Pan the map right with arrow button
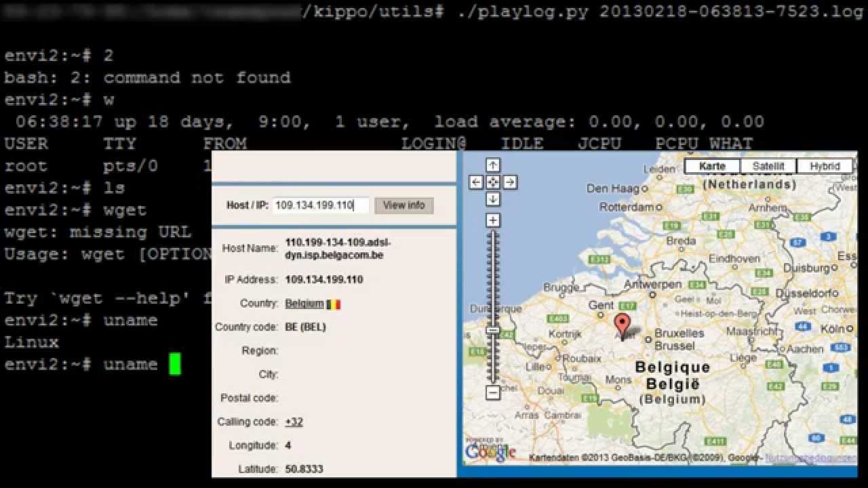Screen dimensions: 868x488 tap(510, 182)
